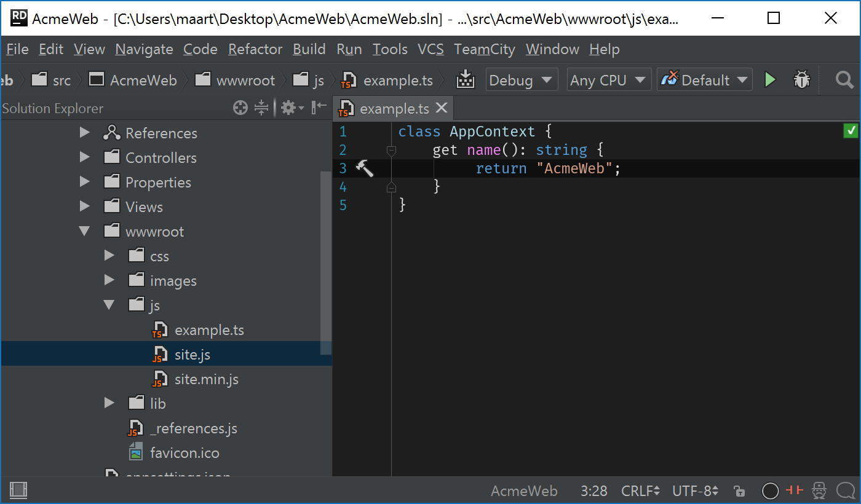Open the Refactor menu
Screen dimensions: 861x504
tap(255, 49)
